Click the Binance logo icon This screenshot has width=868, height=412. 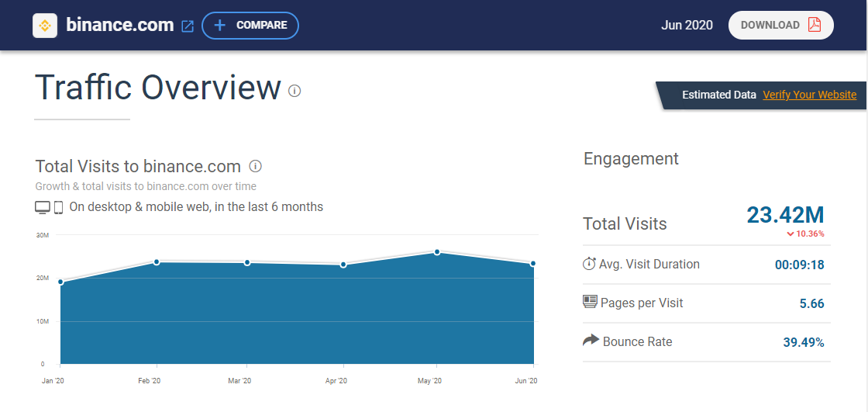coord(45,26)
